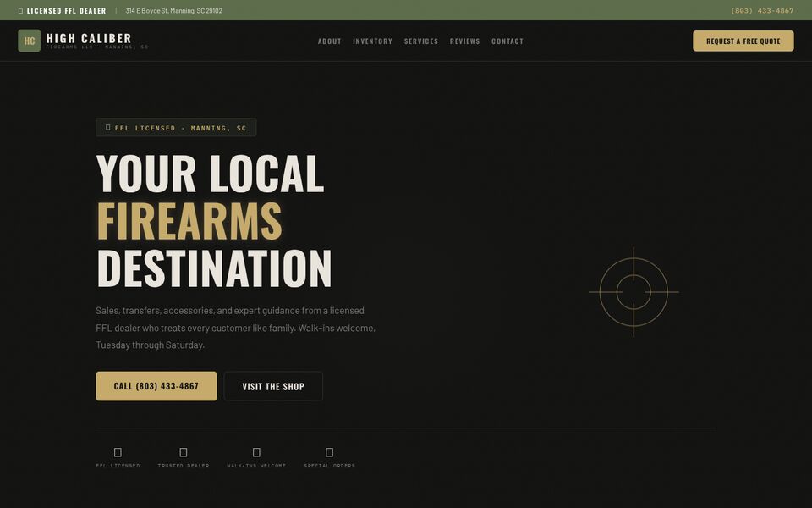
Task: Click the Call (803) 433-4867 button
Action: [x=156, y=386]
